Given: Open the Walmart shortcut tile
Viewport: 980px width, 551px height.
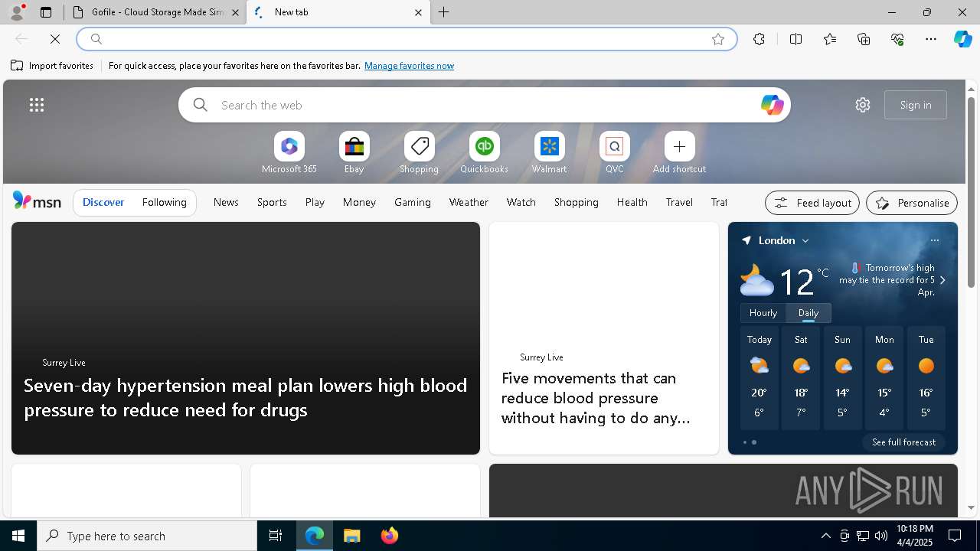Looking at the screenshot, I should point(549,153).
